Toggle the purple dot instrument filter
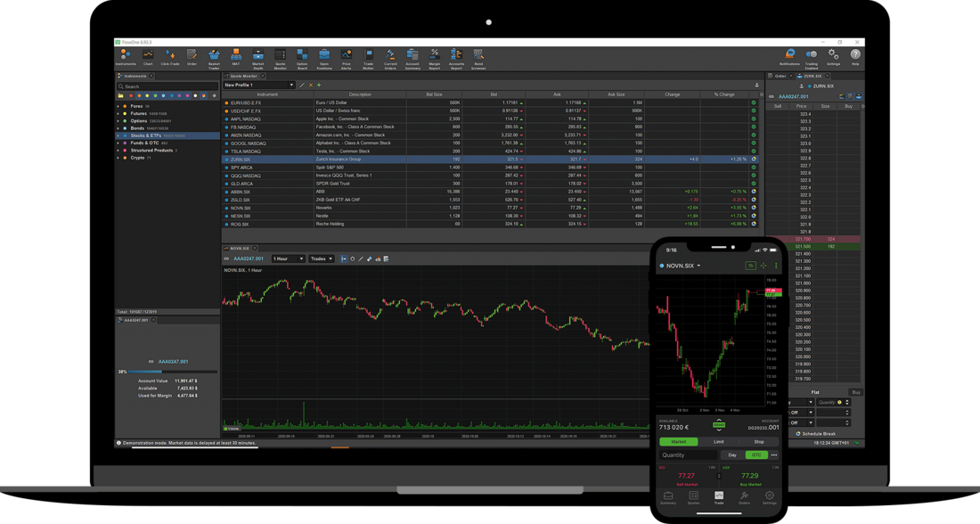The height and width of the screenshot is (524, 980). pyautogui.click(x=179, y=95)
